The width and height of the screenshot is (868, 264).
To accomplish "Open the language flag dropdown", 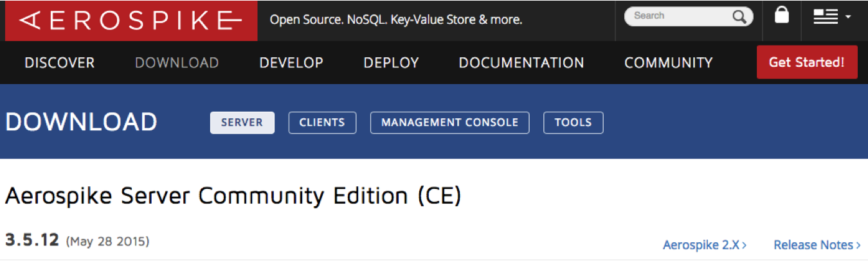I will click(x=832, y=17).
